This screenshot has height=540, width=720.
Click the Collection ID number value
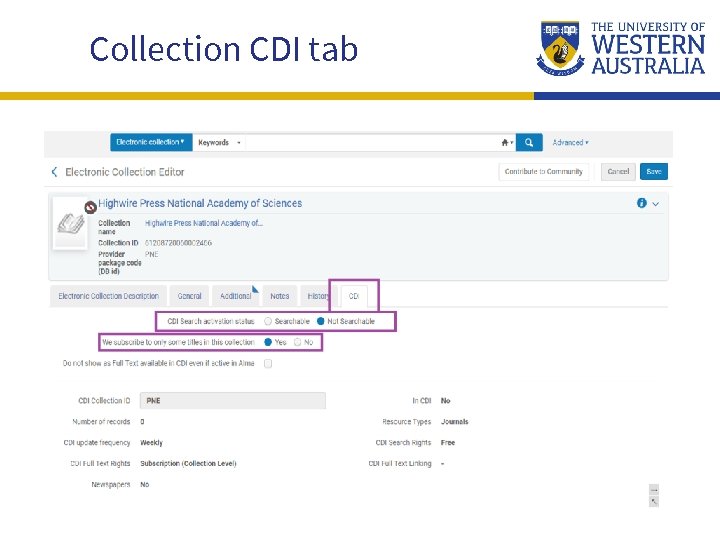click(x=178, y=243)
